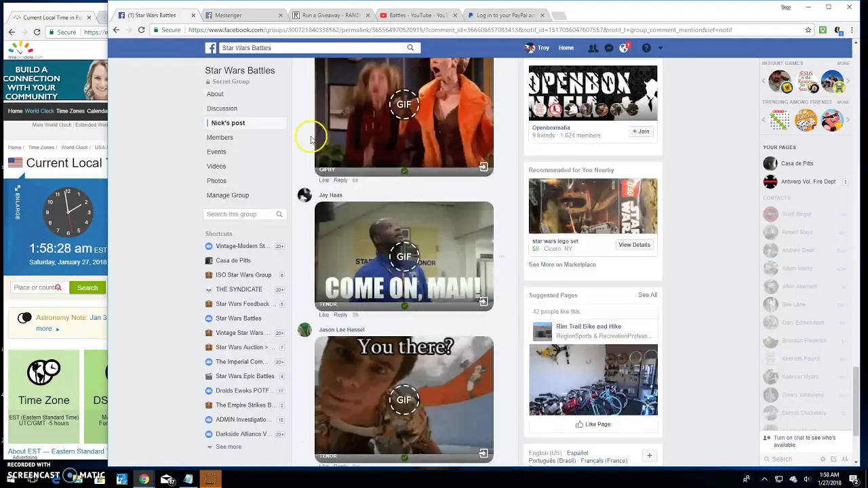The height and width of the screenshot is (488, 868).
Task: Open the Notifications globe icon
Action: (x=624, y=47)
